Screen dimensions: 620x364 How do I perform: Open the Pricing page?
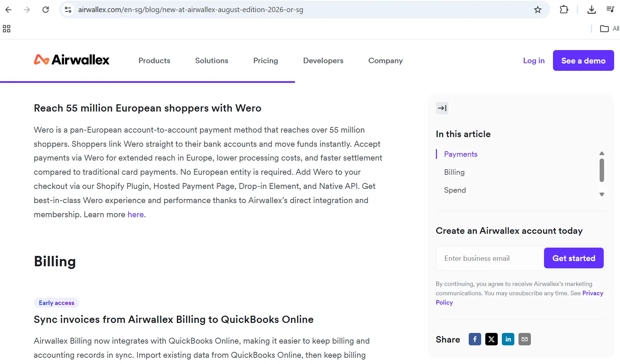266,60
